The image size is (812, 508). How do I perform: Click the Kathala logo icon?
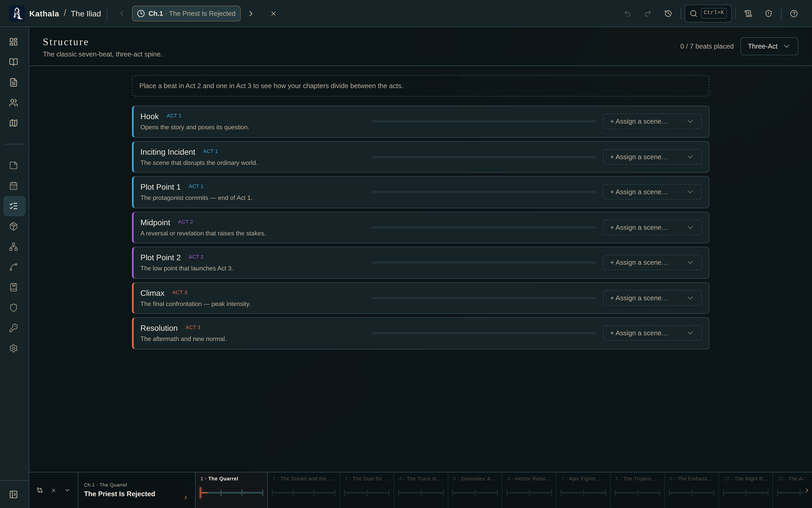click(17, 14)
